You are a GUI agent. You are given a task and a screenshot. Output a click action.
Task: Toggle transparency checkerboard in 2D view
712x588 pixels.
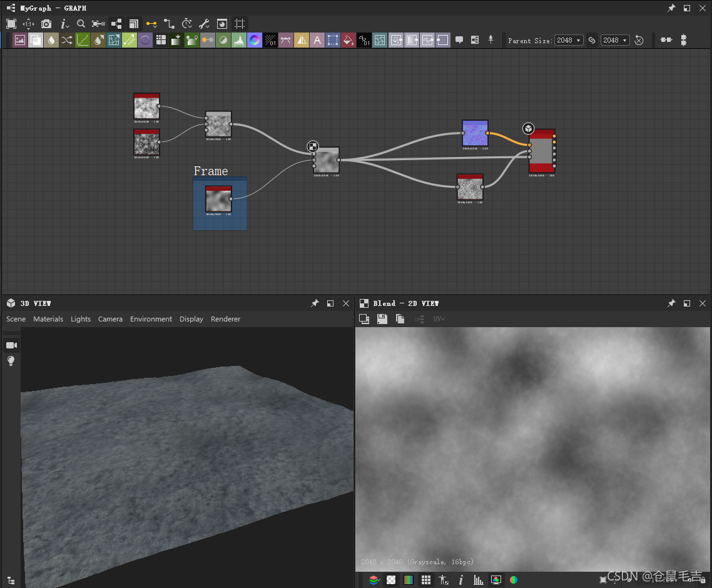pos(391,580)
